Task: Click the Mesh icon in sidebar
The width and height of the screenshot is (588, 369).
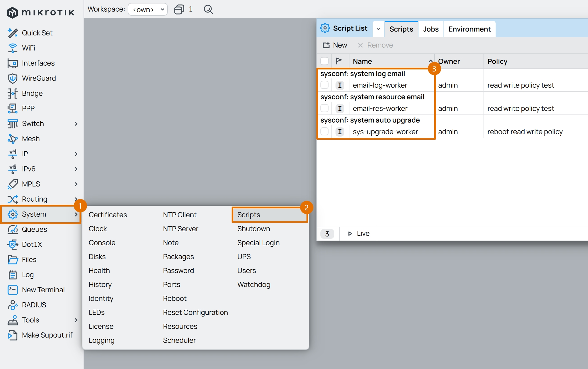Action: click(x=12, y=139)
